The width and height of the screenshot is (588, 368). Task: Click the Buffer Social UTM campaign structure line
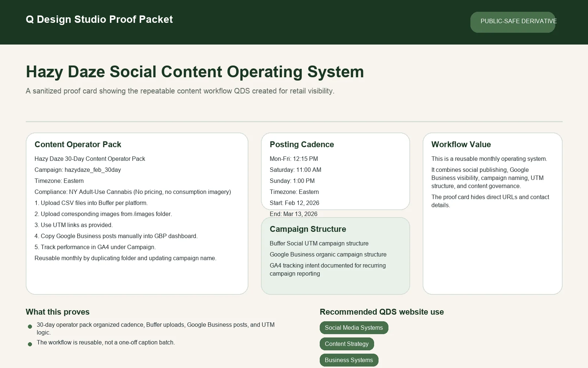[x=319, y=243]
